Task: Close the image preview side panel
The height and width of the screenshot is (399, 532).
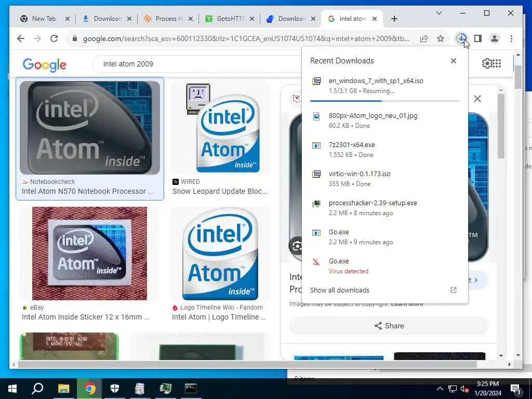Action: pos(477,99)
